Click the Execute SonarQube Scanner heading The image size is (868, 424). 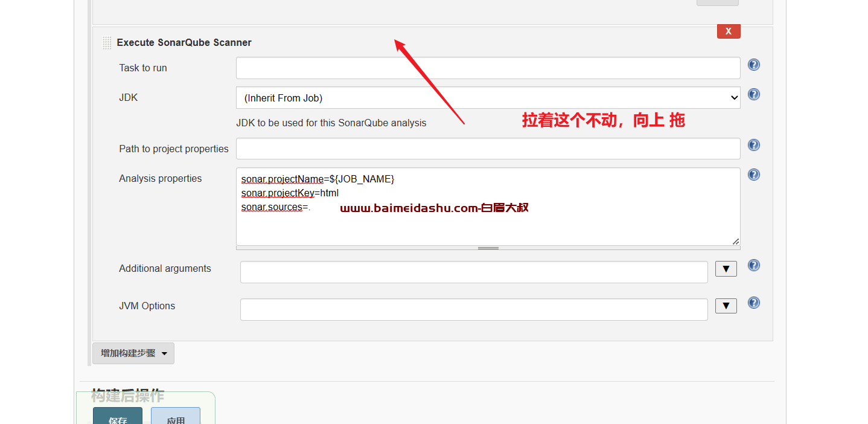tap(184, 43)
